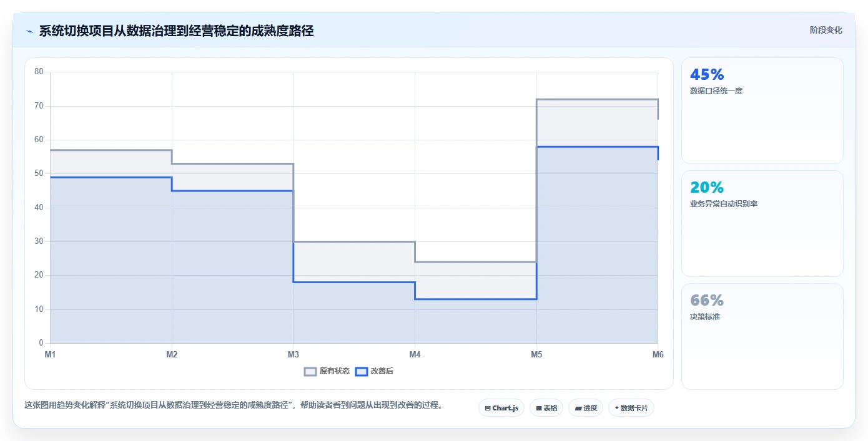868x441 pixels.
Task: Click the 10 y-axis value
Action: (39, 309)
